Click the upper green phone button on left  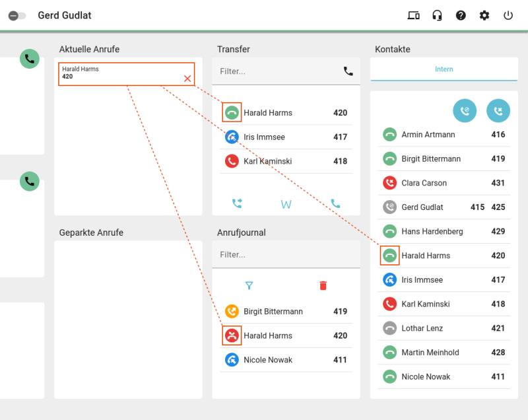coord(30,59)
